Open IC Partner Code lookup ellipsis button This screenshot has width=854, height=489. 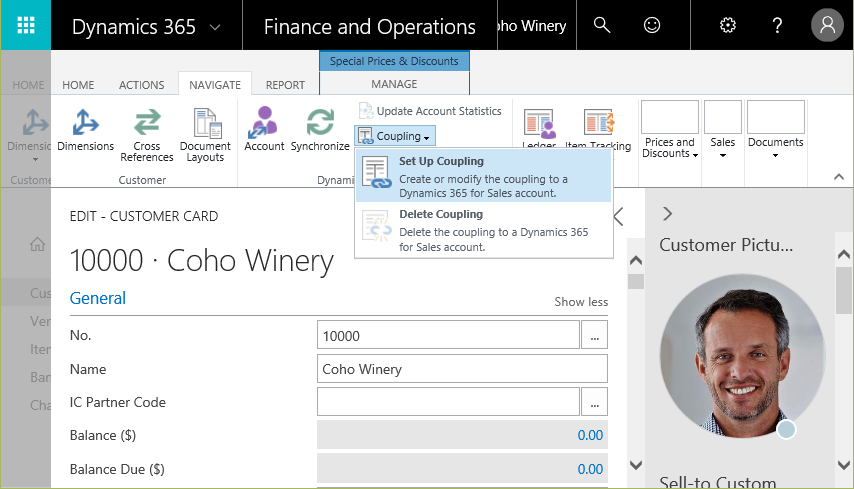(594, 402)
